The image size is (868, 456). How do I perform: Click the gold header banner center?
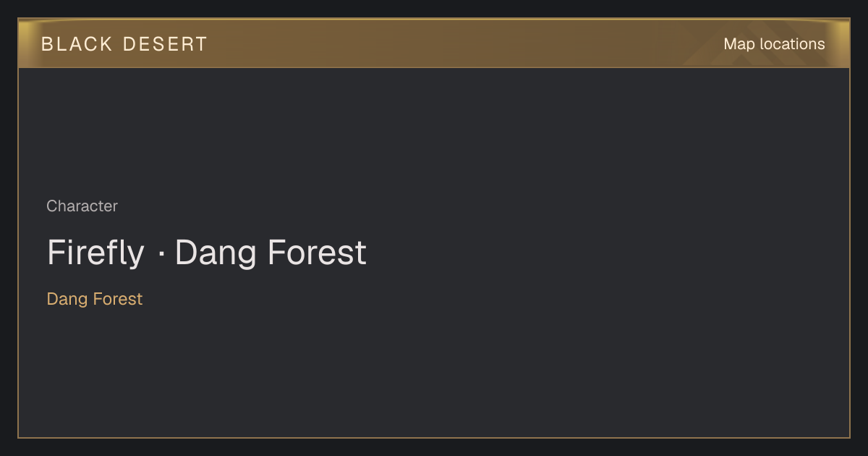(434, 43)
